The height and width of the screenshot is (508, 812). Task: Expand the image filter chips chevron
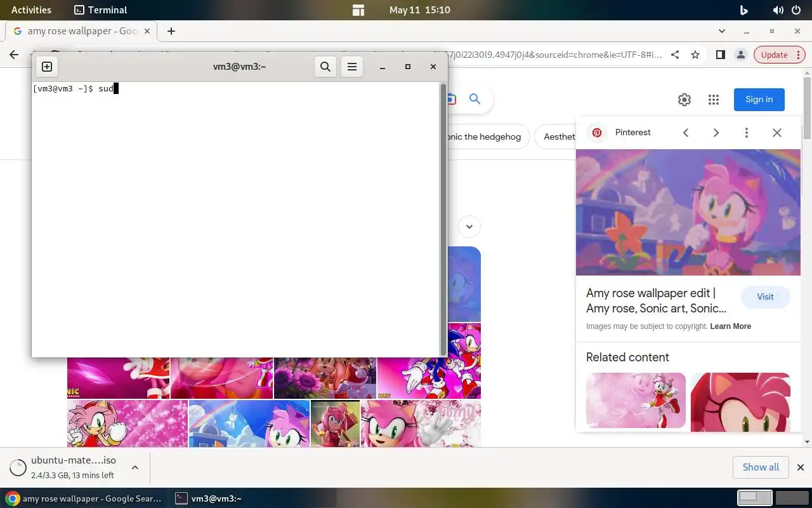(469, 227)
